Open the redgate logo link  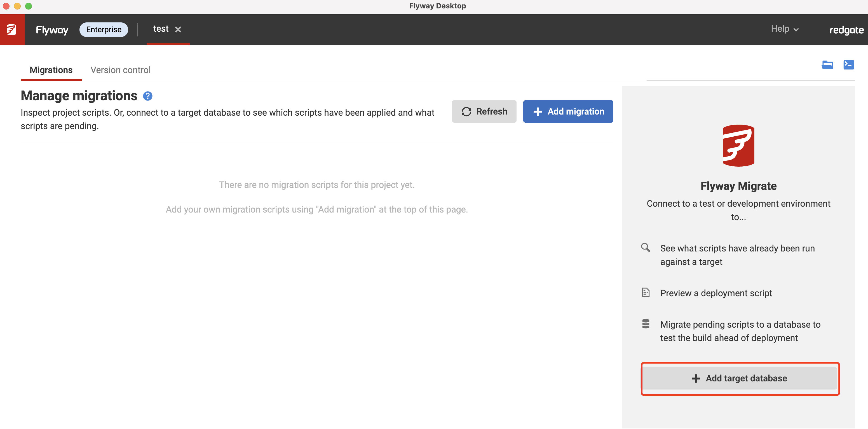846,30
